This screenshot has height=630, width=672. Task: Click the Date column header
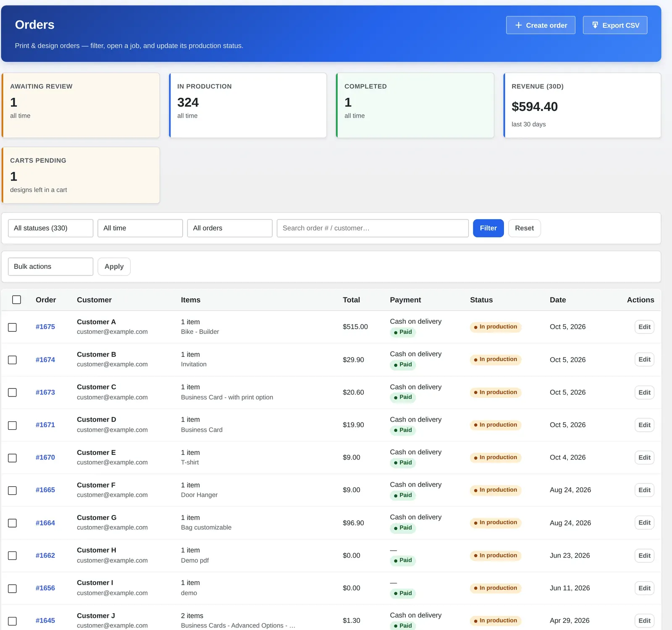[x=558, y=300]
